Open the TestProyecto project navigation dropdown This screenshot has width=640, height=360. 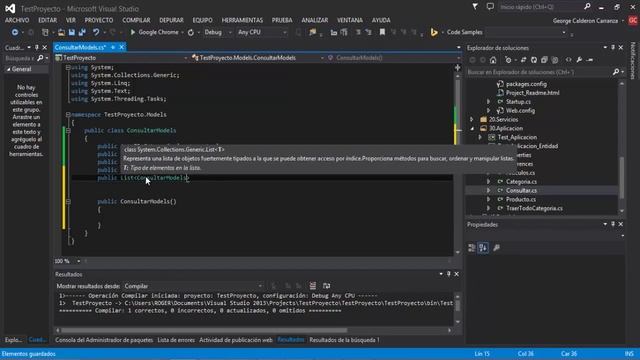pyautogui.click(x=185, y=58)
